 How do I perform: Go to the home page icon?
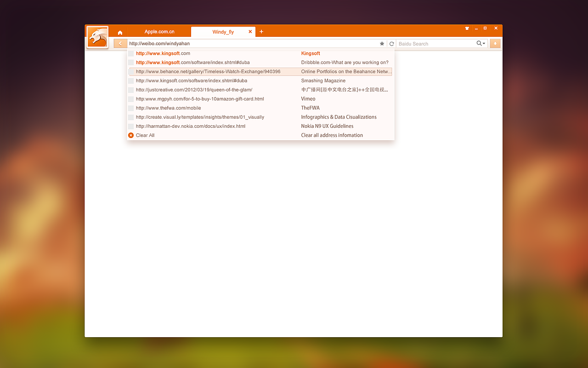point(120,32)
